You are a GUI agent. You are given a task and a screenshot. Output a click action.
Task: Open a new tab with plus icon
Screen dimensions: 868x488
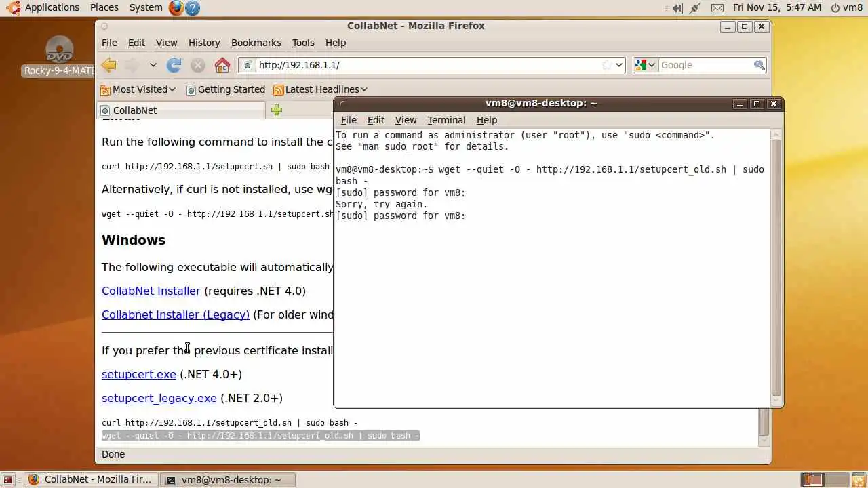277,110
